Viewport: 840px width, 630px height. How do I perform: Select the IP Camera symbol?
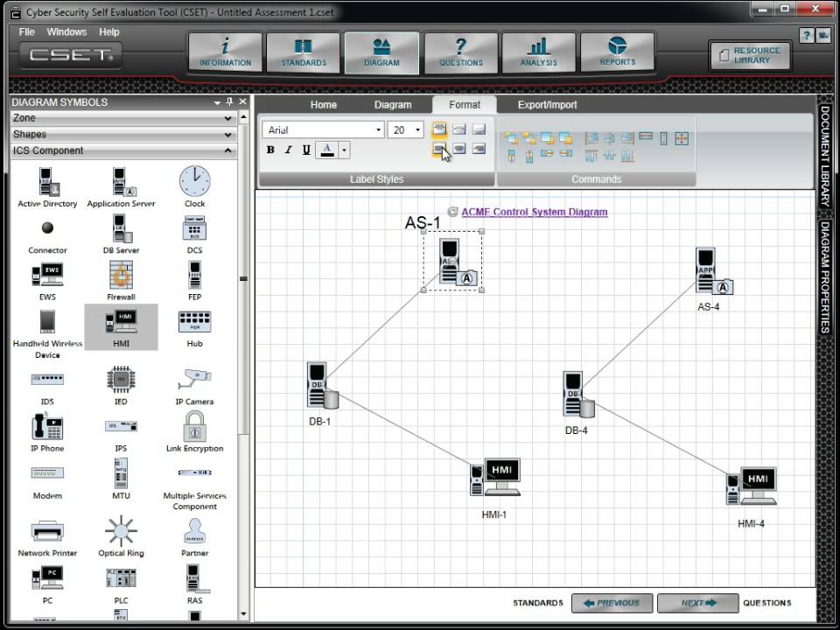coord(194,385)
